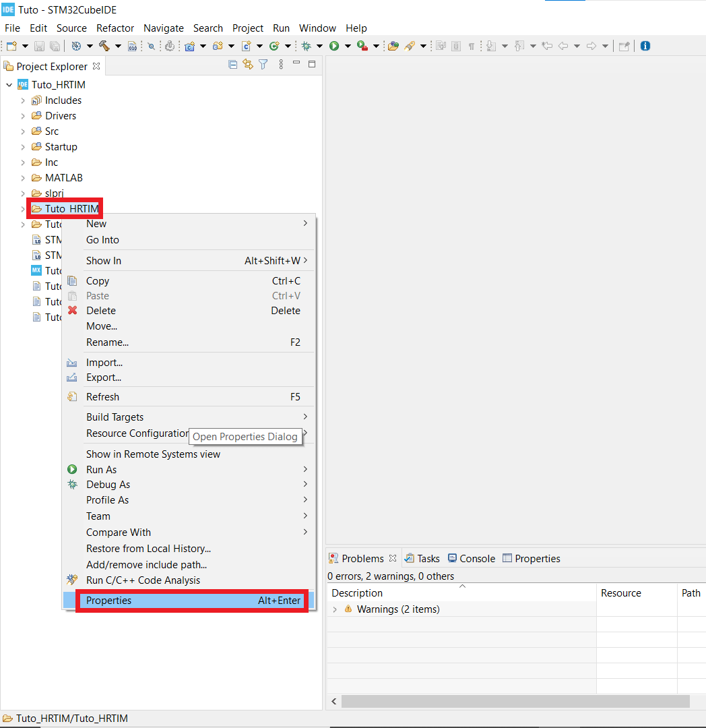
Task: Click Rename... in the context menu
Action: [x=189, y=342]
